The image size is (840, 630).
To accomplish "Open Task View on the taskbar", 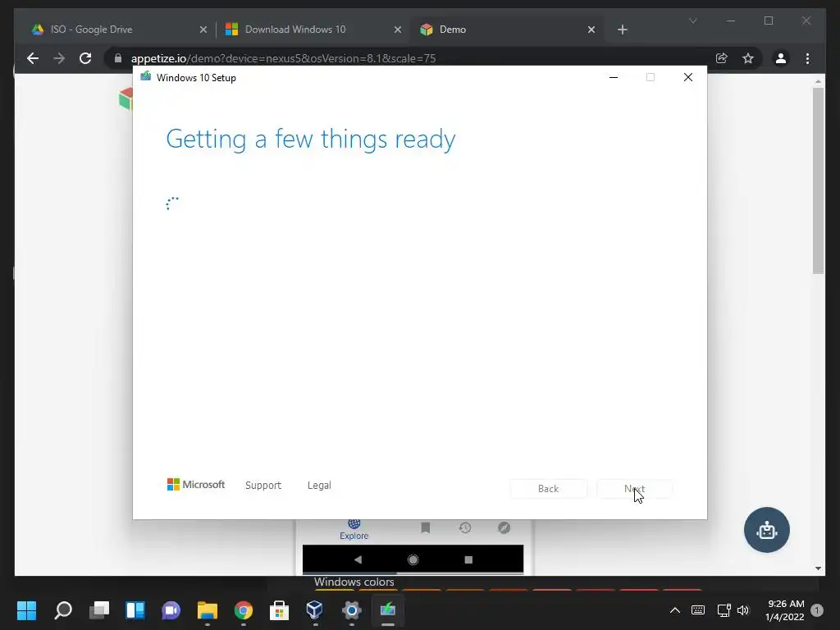I will tap(99, 610).
